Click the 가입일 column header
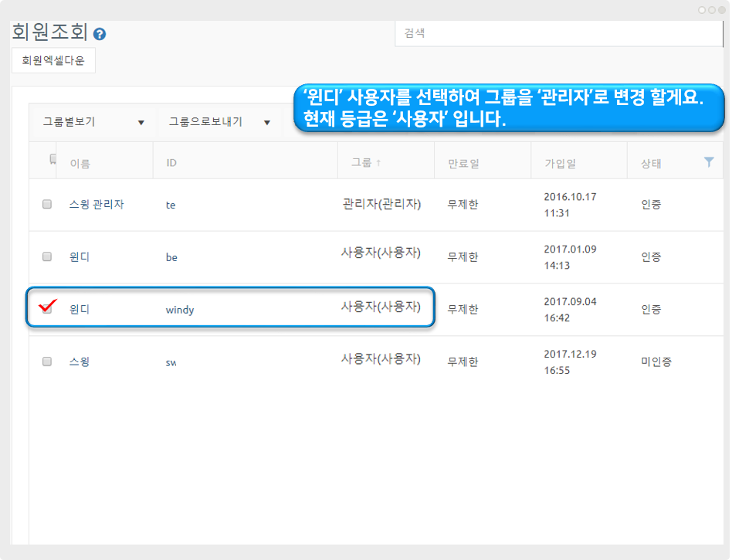Image resolution: width=732 pixels, height=560 pixels. click(560, 164)
